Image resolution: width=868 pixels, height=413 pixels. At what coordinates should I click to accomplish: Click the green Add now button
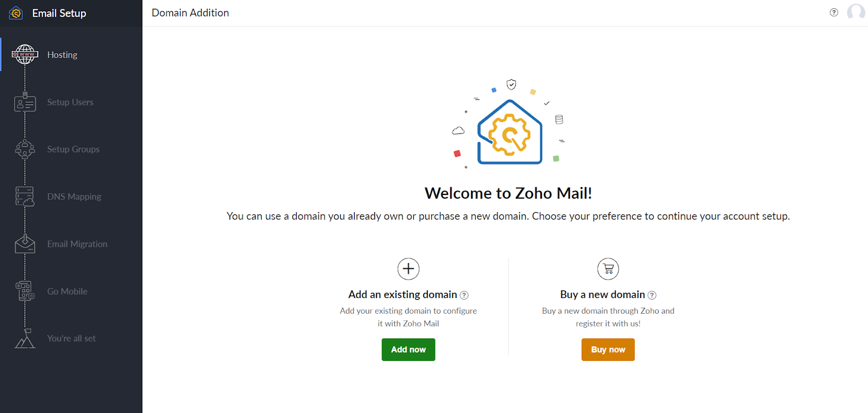[409, 350]
